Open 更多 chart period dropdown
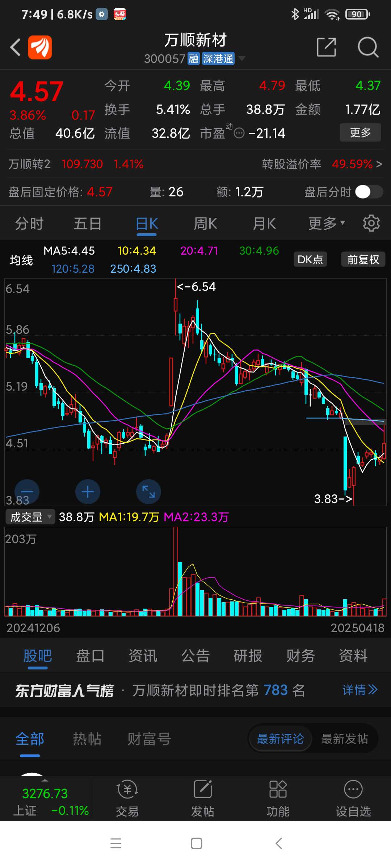 [x=327, y=224]
